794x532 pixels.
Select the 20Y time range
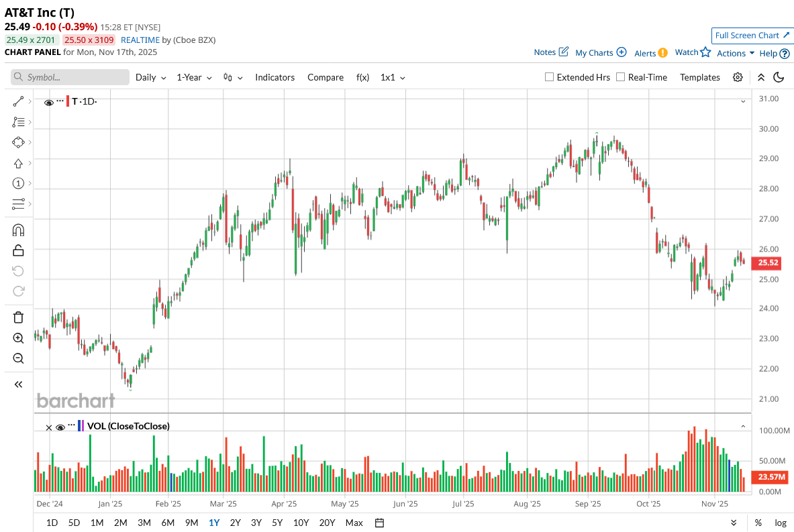pos(327,523)
